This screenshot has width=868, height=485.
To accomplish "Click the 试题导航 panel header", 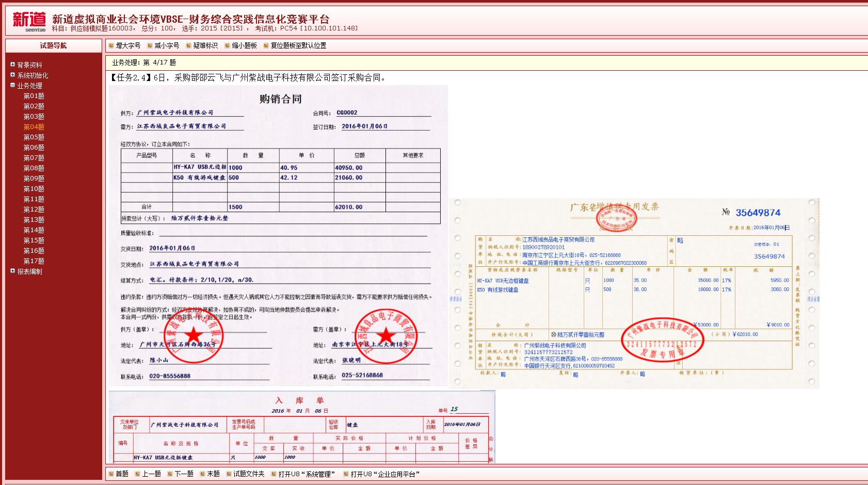I will click(54, 45).
